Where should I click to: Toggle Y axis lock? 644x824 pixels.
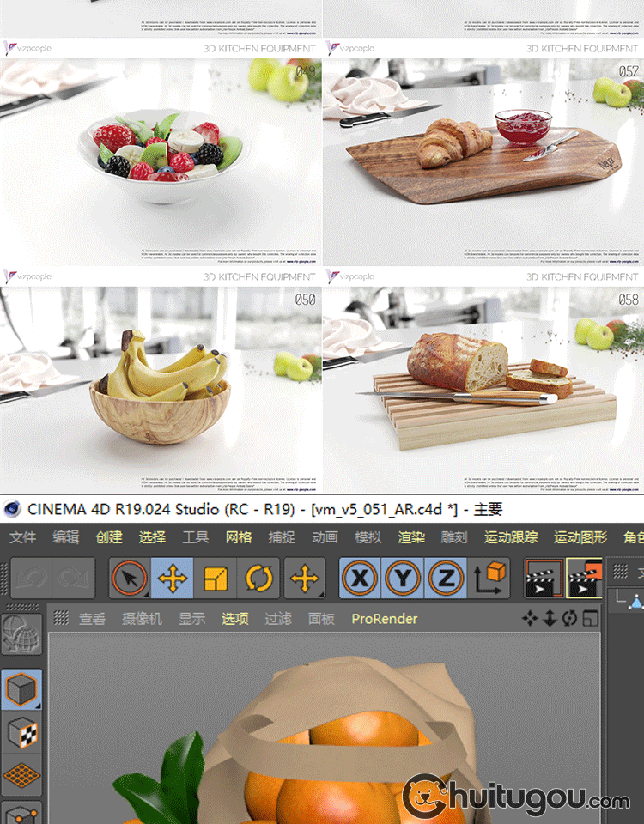point(403,578)
